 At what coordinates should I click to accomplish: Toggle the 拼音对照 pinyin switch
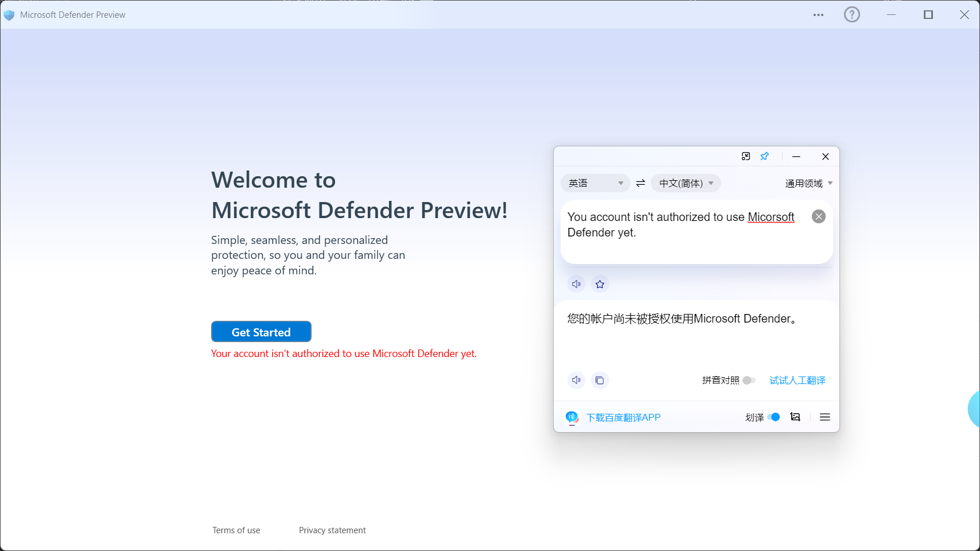tap(749, 380)
